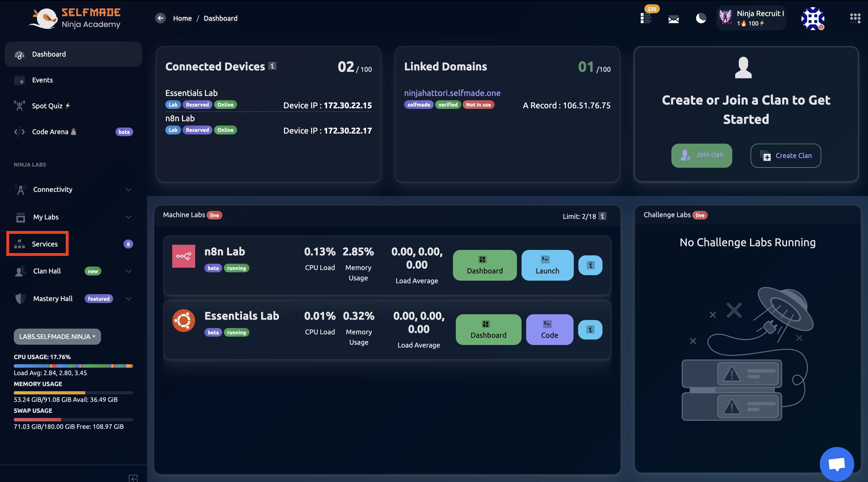Click the Mastery Hall shield icon
Viewport: 868px width, 482px height.
pyautogui.click(x=21, y=299)
